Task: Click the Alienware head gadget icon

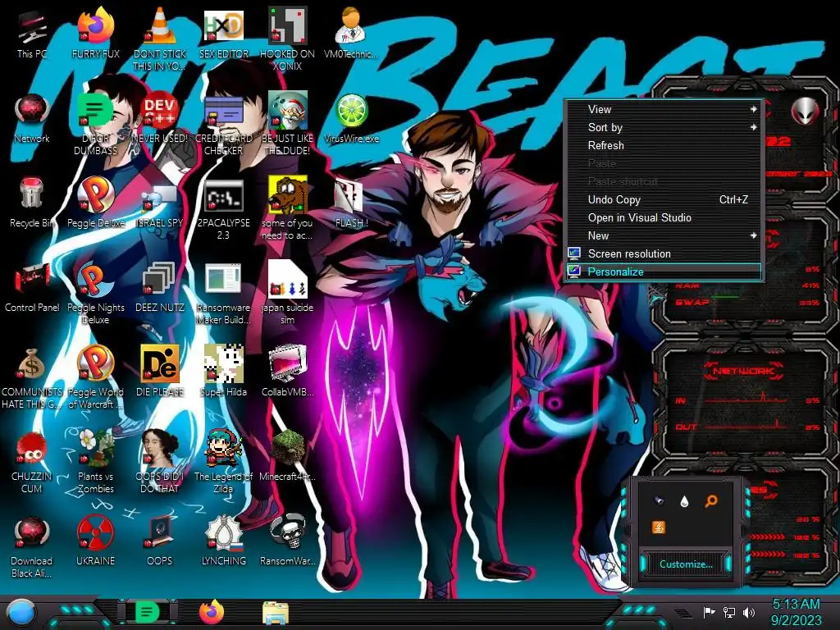Action: [x=806, y=112]
